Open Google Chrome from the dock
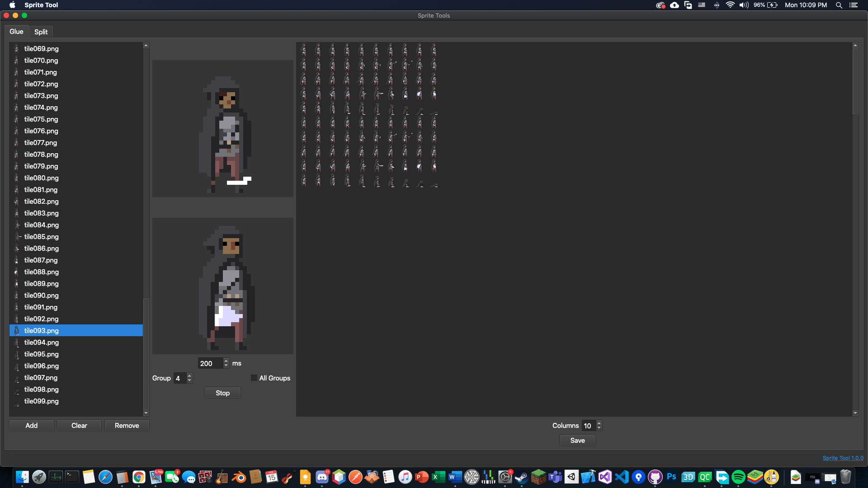 (x=139, y=477)
